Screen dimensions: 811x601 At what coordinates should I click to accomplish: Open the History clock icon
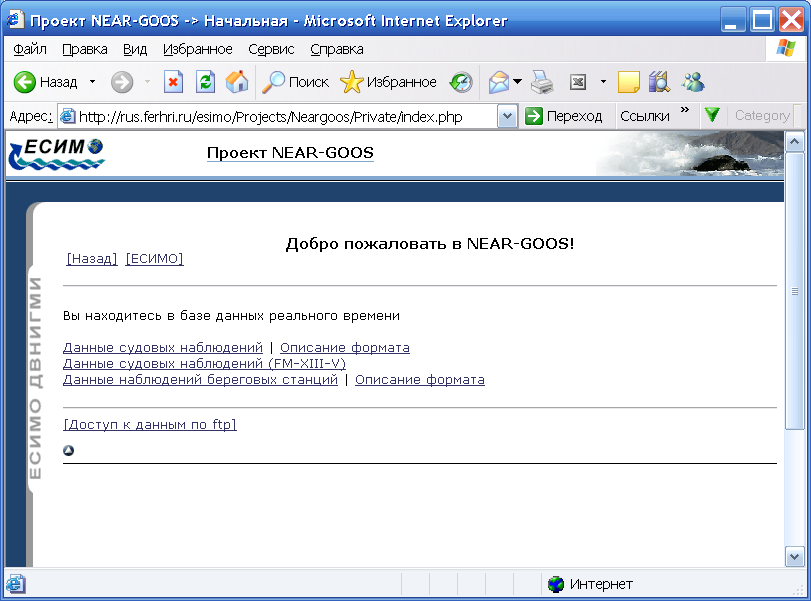(x=460, y=82)
